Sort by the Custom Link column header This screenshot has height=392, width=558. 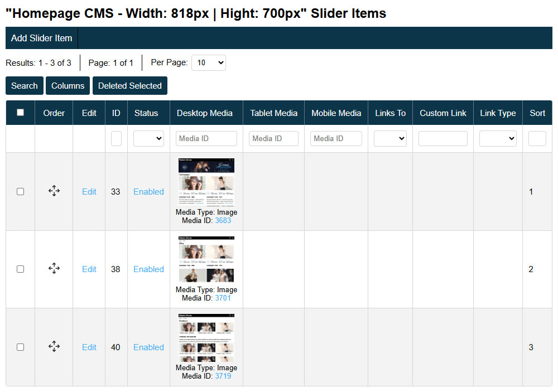tap(442, 113)
